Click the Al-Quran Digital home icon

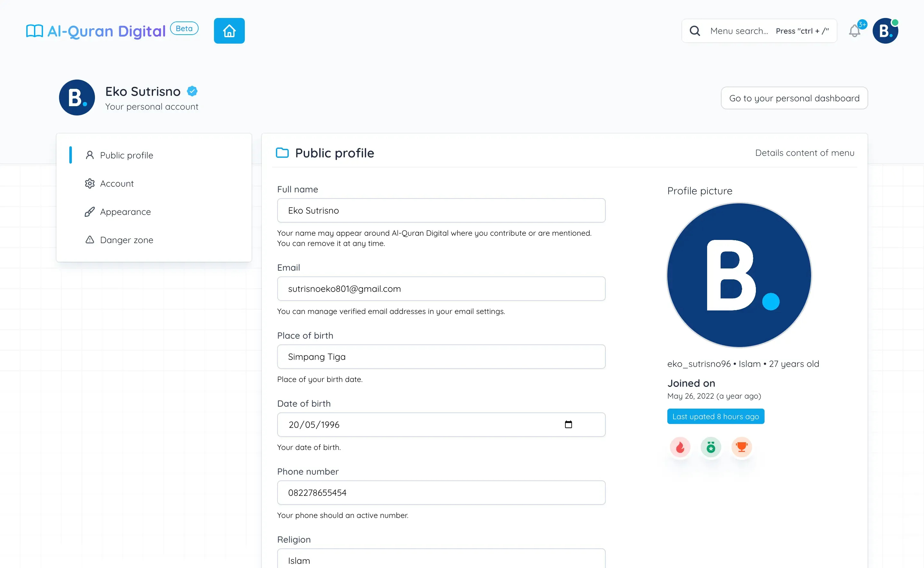tap(229, 31)
